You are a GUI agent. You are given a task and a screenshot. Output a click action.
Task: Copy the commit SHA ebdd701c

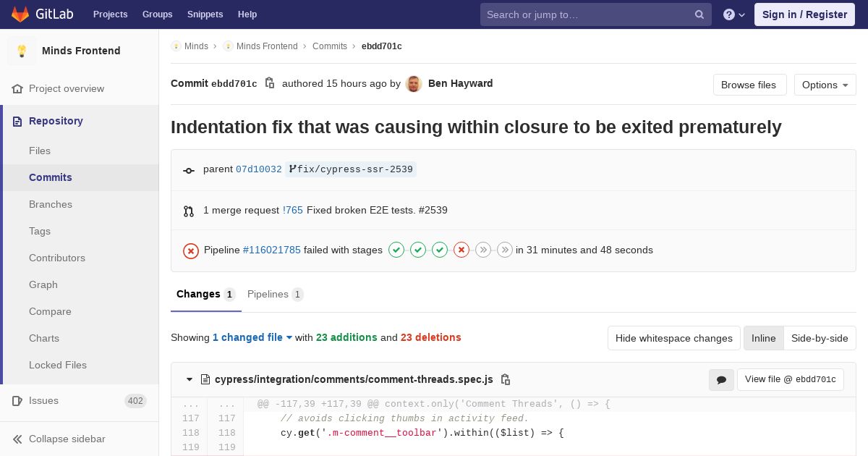270,83
